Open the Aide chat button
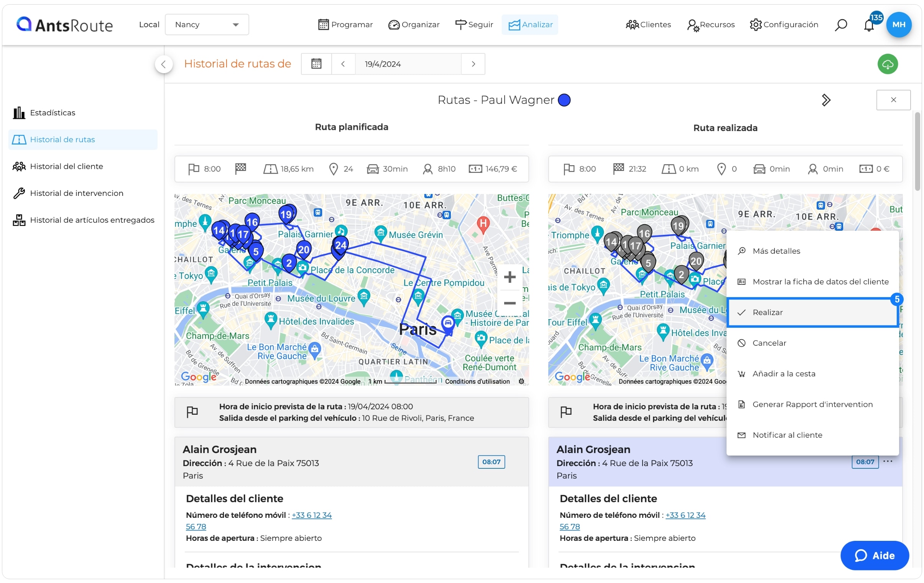 tap(875, 555)
